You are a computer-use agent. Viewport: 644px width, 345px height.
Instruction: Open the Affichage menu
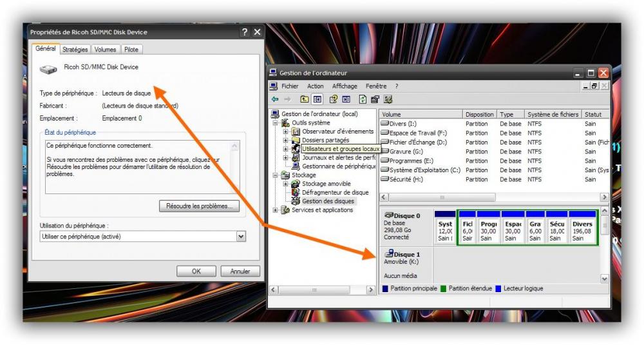pyautogui.click(x=345, y=86)
